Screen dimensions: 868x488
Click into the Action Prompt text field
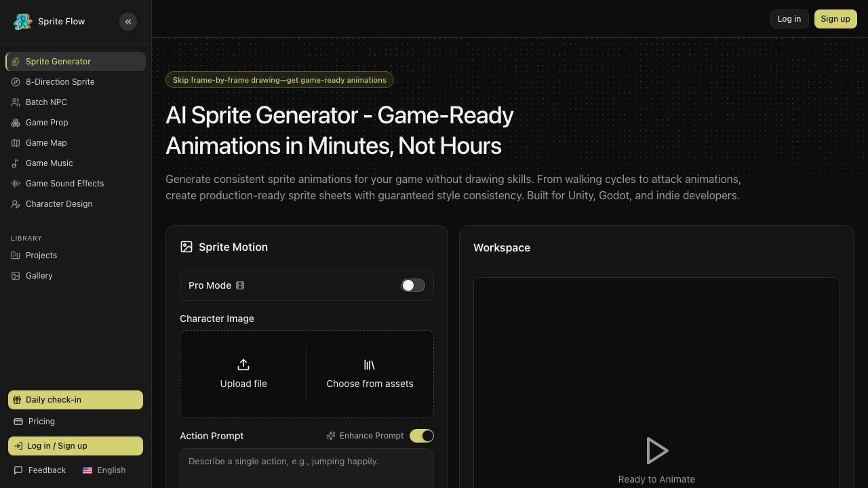tap(307, 468)
